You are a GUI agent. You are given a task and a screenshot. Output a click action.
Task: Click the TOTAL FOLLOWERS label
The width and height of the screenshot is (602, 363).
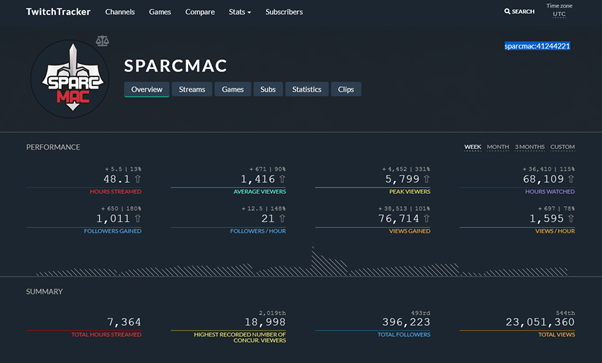pyautogui.click(x=404, y=335)
